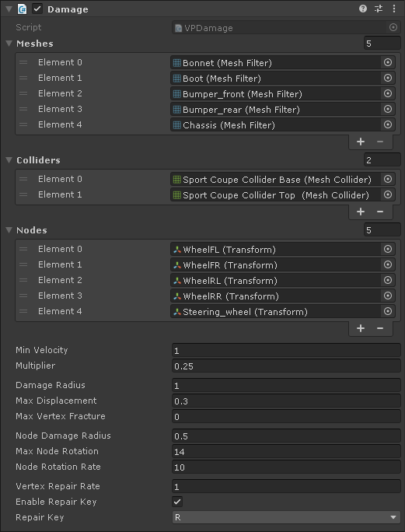Screen dimensions: 405x532
Task: Remove an element from the Colliders list
Action: (x=380, y=212)
